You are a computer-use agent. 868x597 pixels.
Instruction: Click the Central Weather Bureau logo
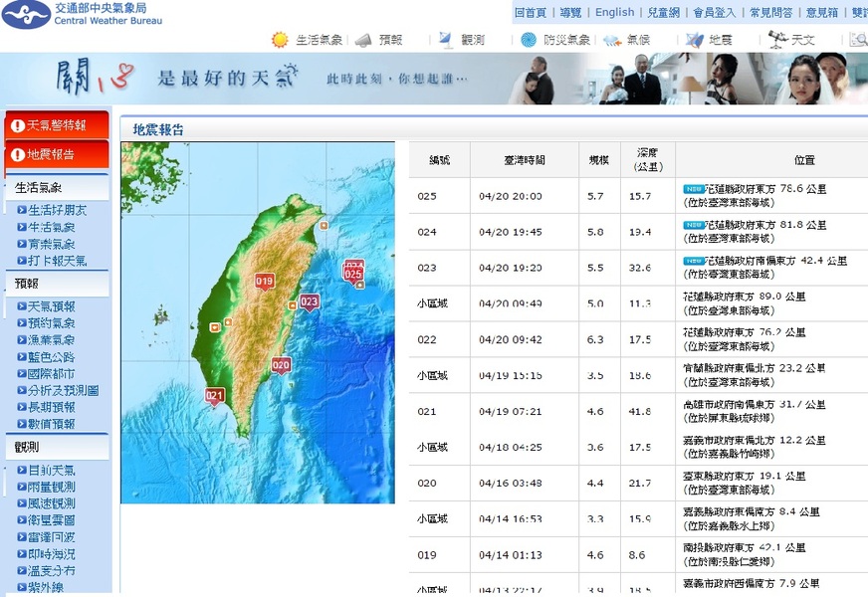click(27, 14)
